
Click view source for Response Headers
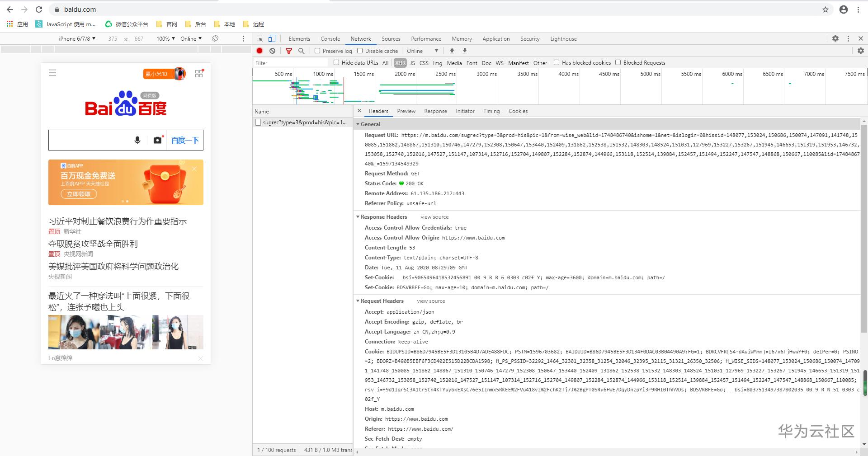point(434,217)
